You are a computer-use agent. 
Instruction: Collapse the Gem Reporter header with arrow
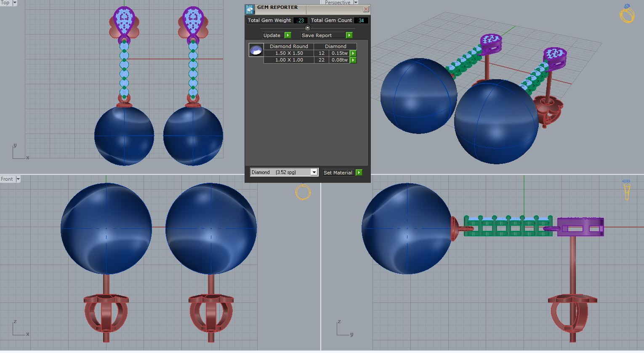[x=307, y=28]
